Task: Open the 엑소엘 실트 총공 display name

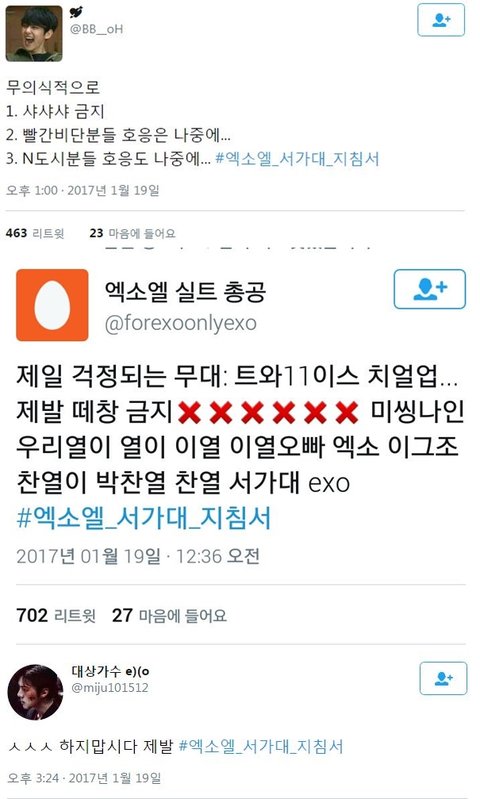Action: (185, 291)
